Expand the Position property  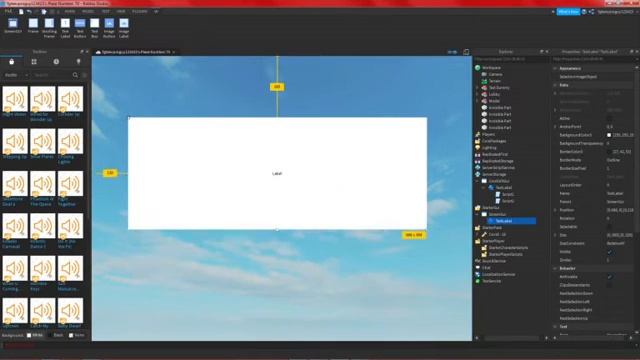point(555,210)
